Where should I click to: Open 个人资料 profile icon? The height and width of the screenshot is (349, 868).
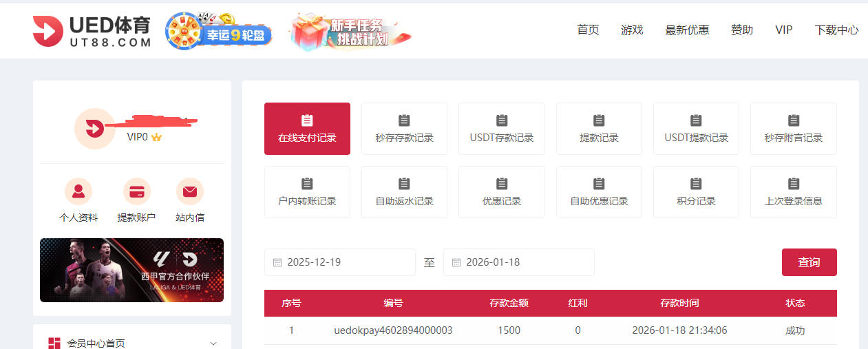point(78,191)
